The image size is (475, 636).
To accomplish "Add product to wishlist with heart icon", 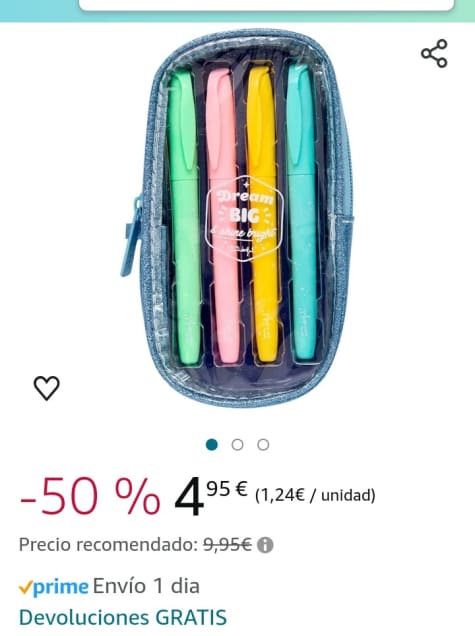I will (x=47, y=388).
